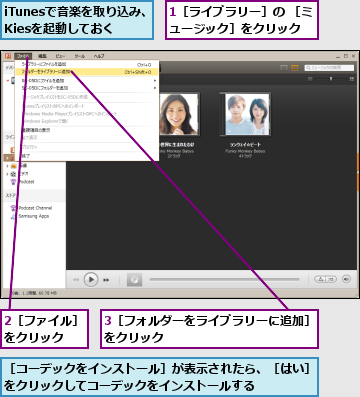The width and height of the screenshot is (360, 397).
Task: Switch to album grid view icon
Action: (295, 68)
